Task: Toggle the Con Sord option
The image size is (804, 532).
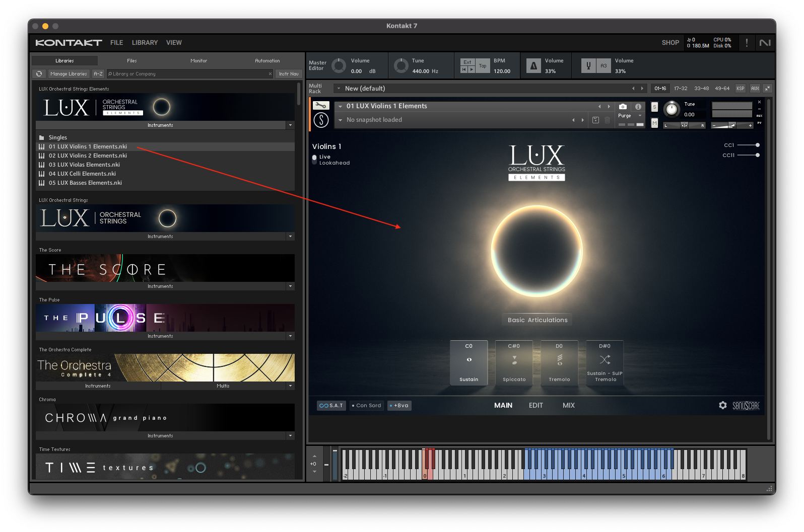Action: (366, 406)
